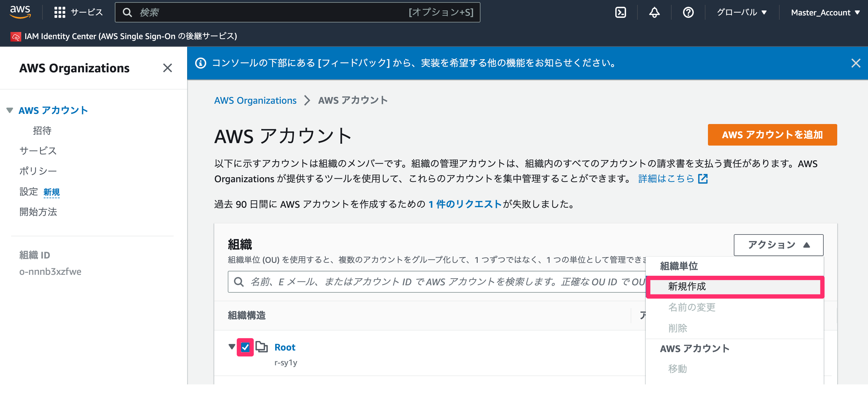Uncheck the Root checkbox

tap(245, 347)
